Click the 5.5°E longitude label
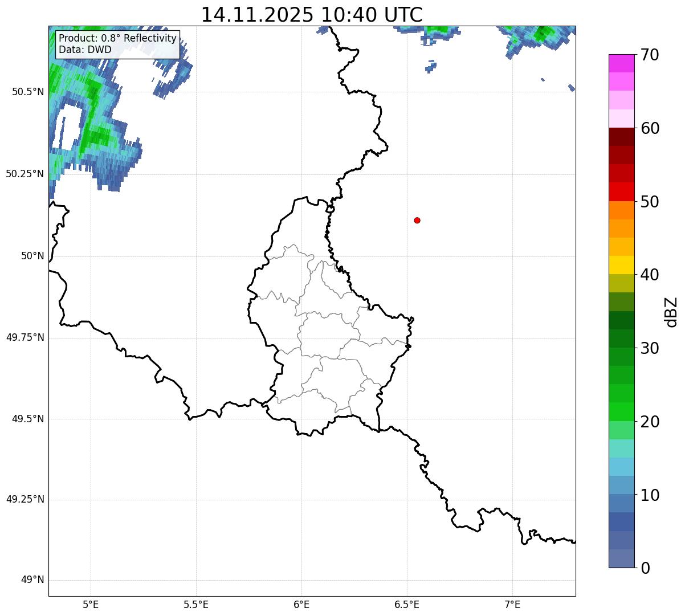The width and height of the screenshot is (685, 616). (196, 604)
